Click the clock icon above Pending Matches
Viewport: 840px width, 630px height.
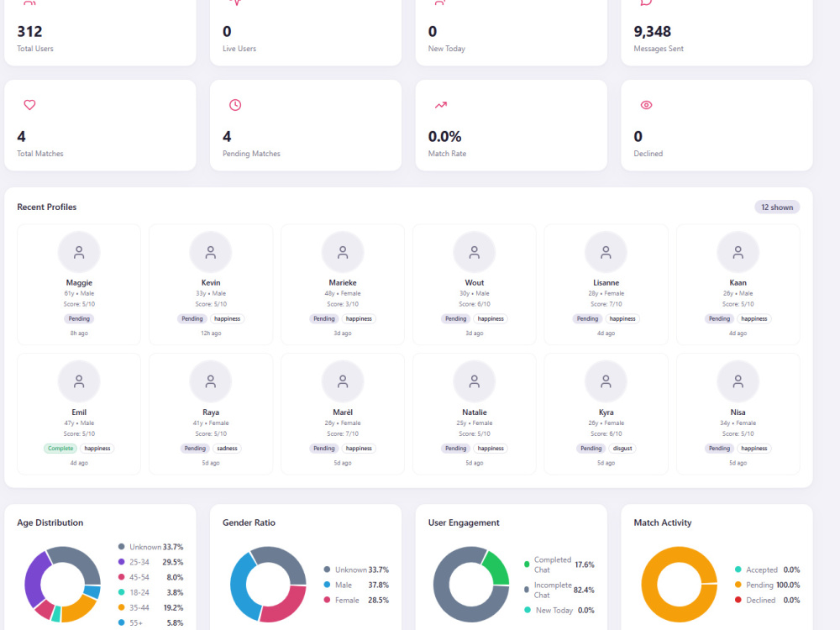(235, 105)
